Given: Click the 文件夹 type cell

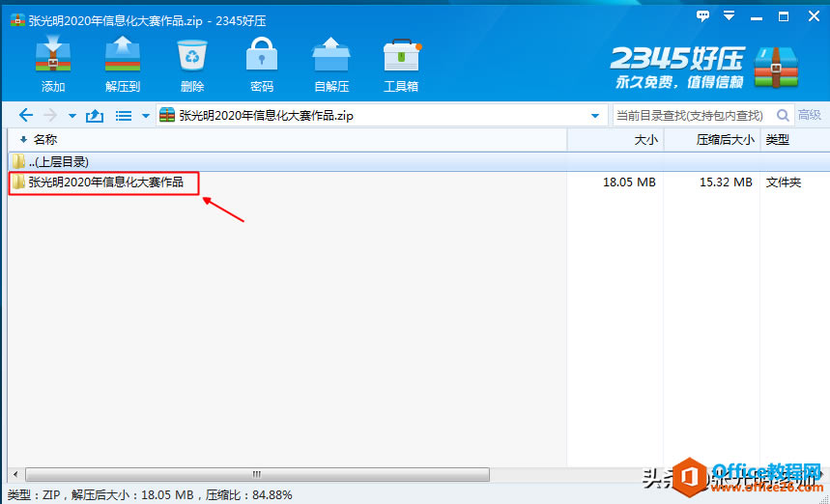Looking at the screenshot, I should pos(783,182).
